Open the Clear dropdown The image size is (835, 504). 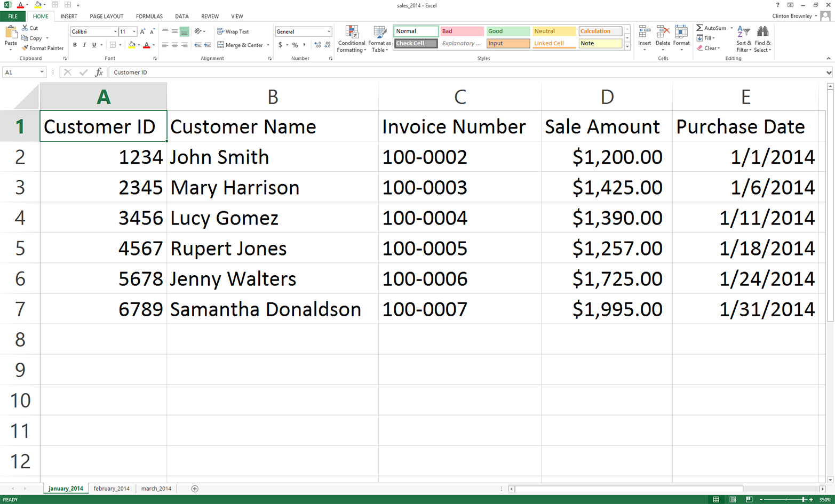[708, 48]
